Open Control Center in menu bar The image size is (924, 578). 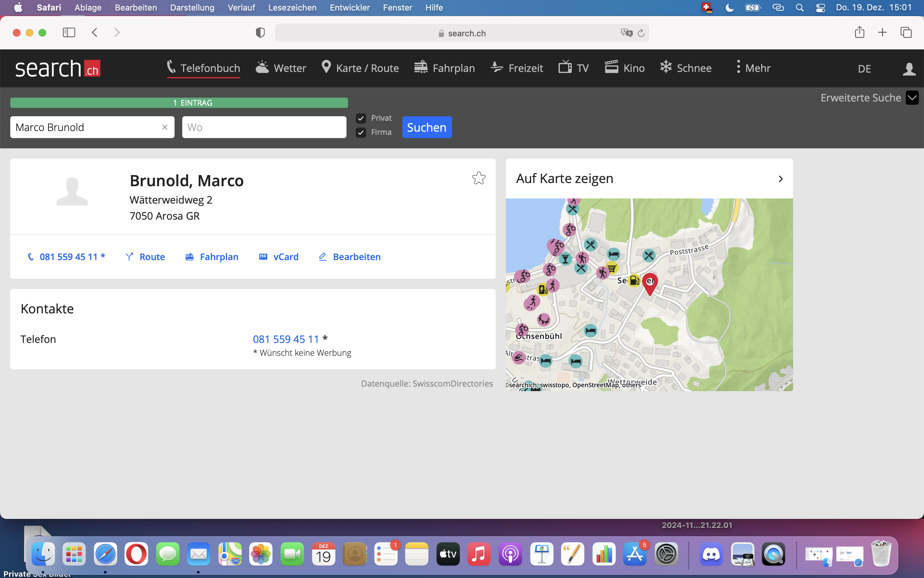[x=820, y=8]
